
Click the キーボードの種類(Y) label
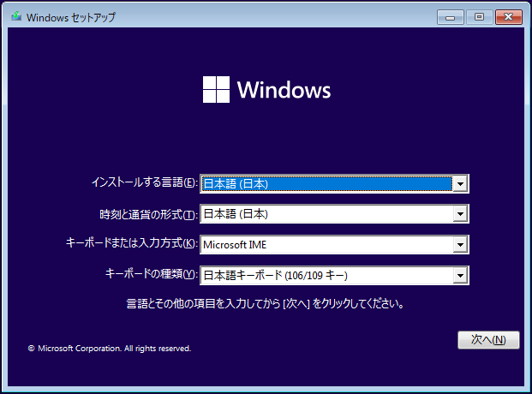(152, 273)
